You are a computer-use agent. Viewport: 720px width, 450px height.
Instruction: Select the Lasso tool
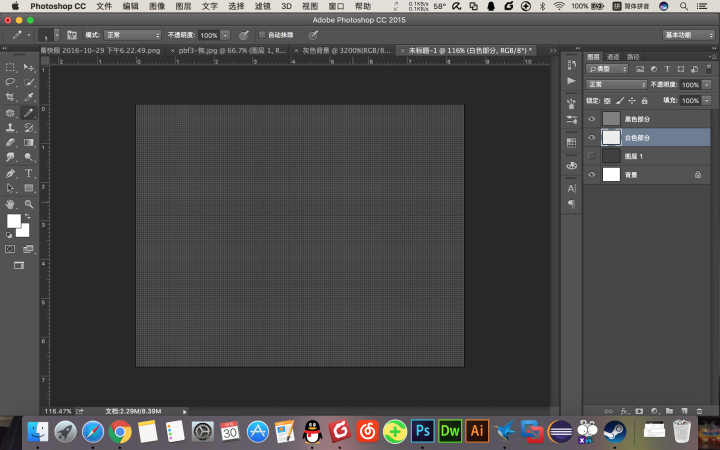pyautogui.click(x=10, y=82)
